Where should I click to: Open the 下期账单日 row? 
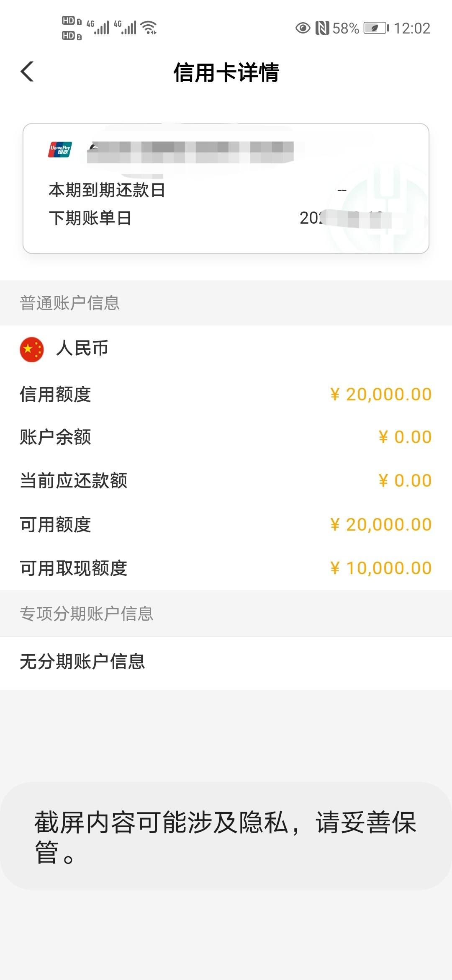[x=226, y=218]
